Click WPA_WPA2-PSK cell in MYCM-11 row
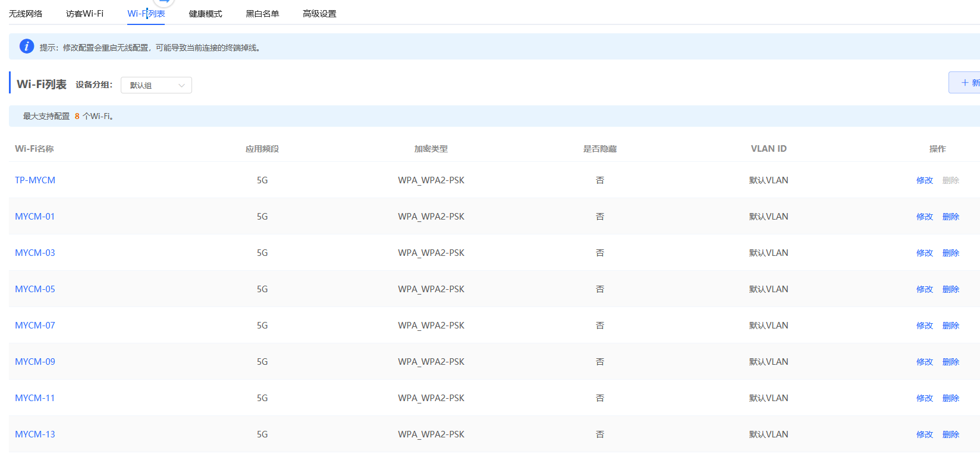Image resolution: width=980 pixels, height=463 pixels. coord(431,398)
